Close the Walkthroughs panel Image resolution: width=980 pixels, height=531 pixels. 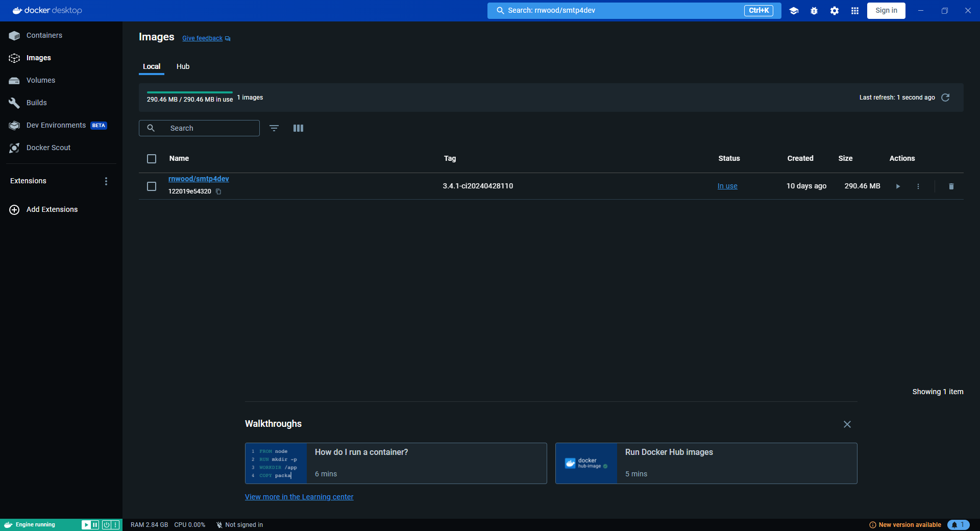coord(847,424)
